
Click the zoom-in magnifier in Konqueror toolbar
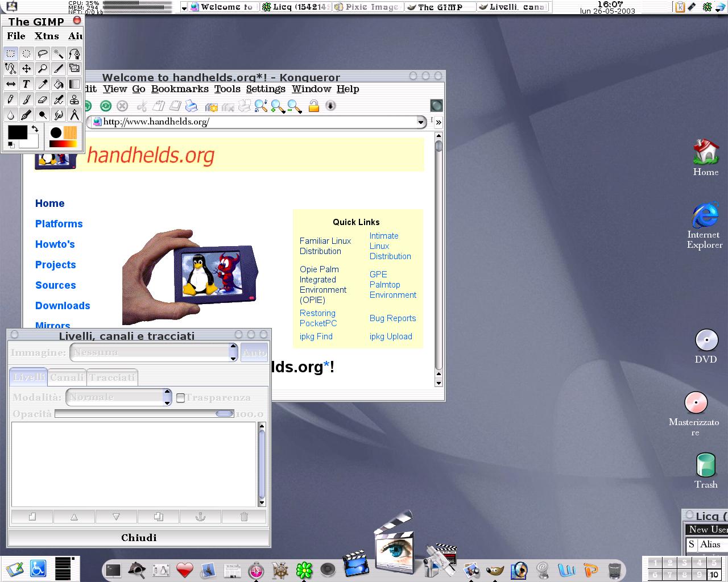(278, 106)
